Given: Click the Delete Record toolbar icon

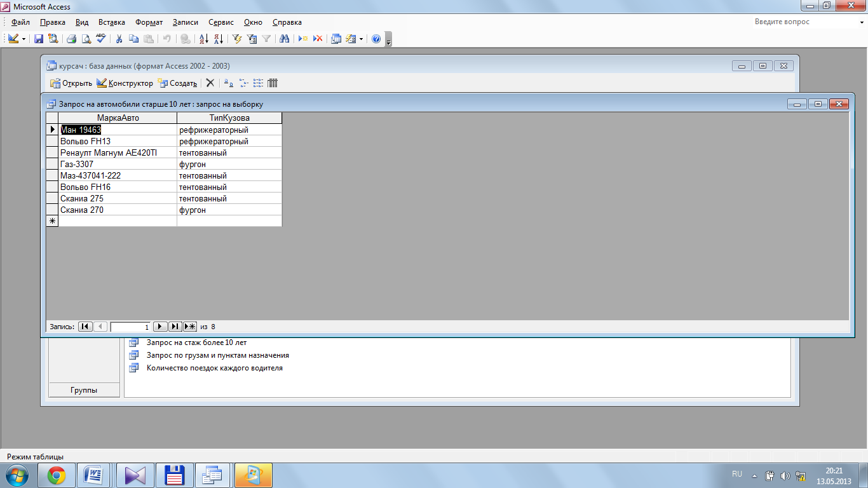Looking at the screenshot, I should click(x=318, y=39).
